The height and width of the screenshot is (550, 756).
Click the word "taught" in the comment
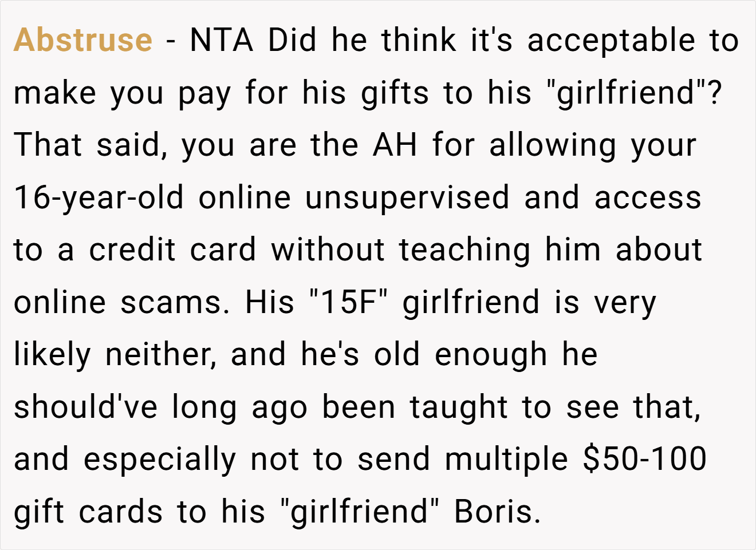[x=459, y=408]
